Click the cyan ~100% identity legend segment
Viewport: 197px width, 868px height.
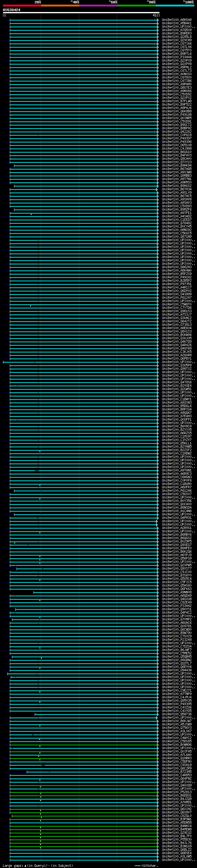(x=175, y=6)
